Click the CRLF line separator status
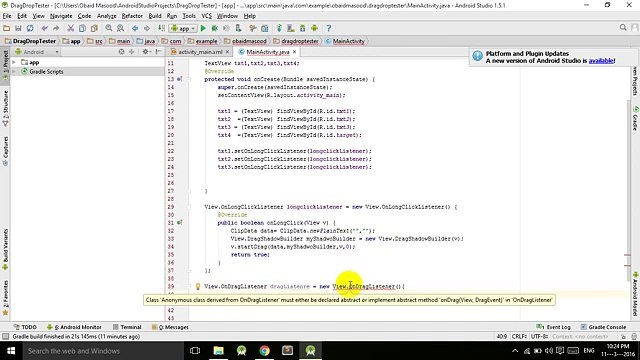 point(519,337)
